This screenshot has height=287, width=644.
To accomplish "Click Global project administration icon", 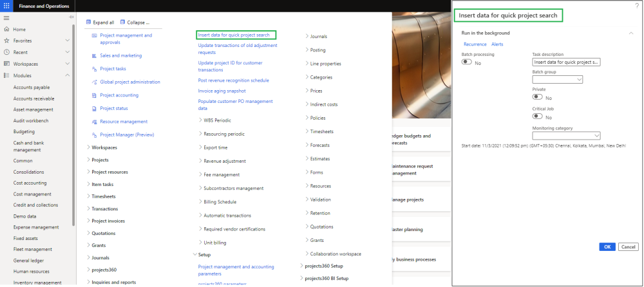I will point(94,82).
